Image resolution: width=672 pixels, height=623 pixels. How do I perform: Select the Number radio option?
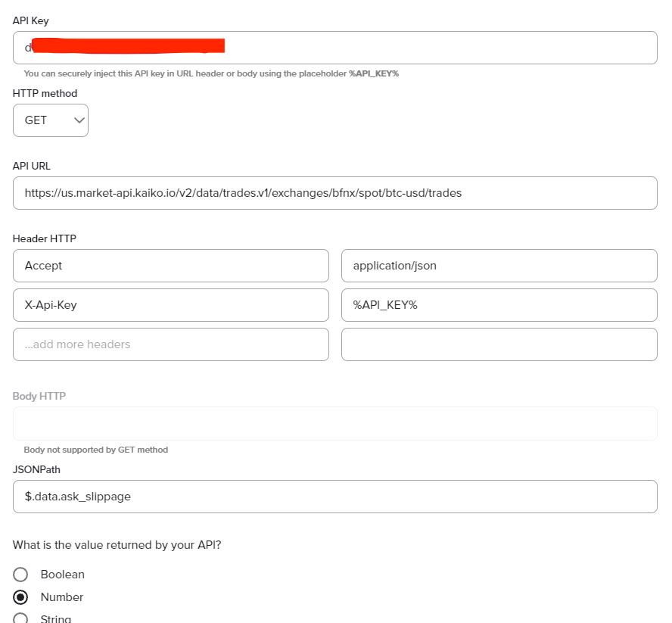(x=20, y=597)
